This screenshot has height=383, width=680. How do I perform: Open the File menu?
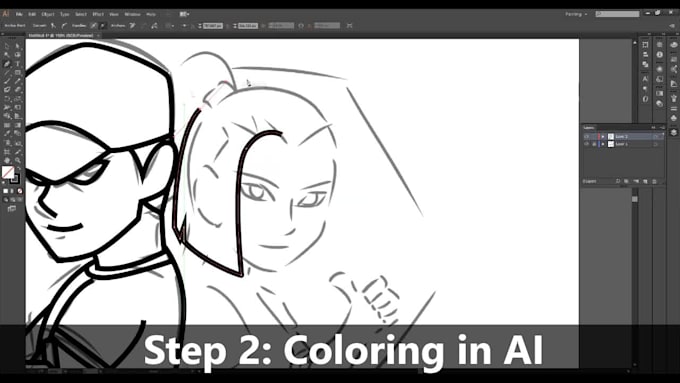pyautogui.click(x=19, y=14)
